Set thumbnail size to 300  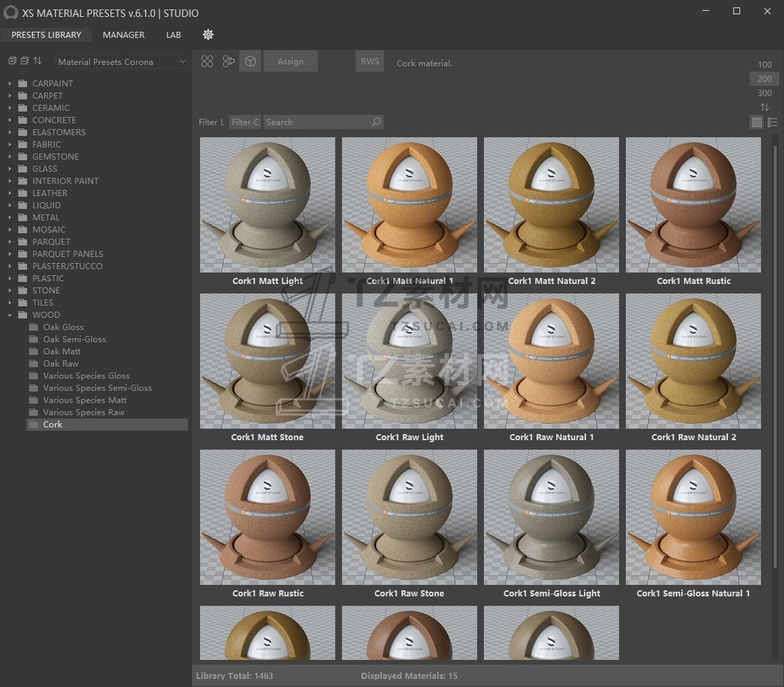(764, 93)
